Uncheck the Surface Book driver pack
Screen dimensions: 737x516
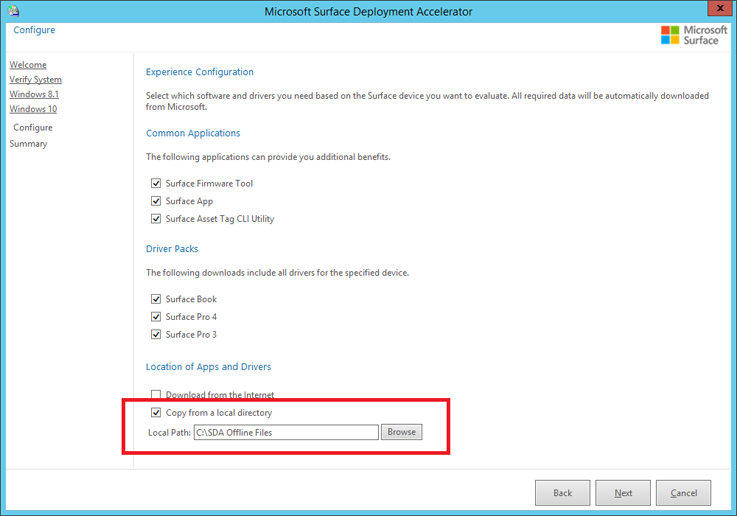coord(156,299)
